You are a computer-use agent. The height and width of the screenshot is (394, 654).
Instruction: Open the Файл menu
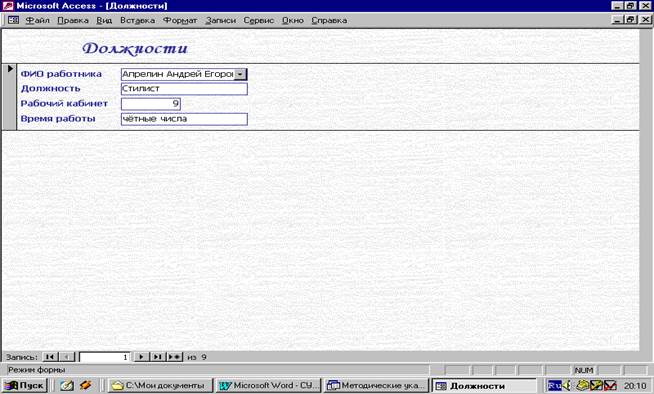pyautogui.click(x=37, y=20)
